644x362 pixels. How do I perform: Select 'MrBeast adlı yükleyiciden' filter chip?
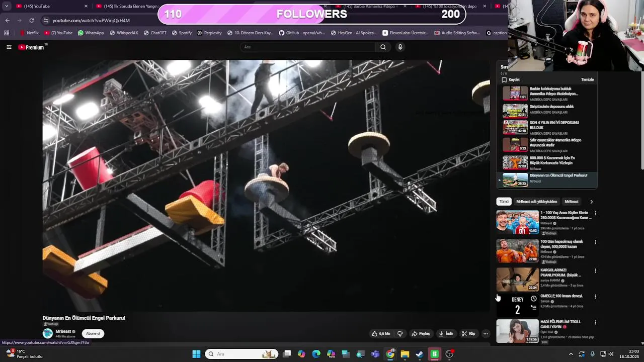[x=536, y=202]
